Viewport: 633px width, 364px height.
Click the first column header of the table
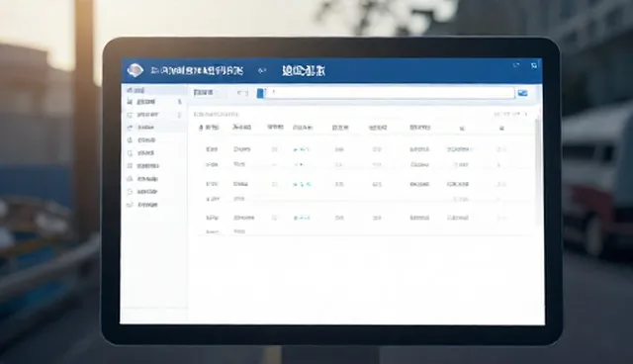(209, 128)
